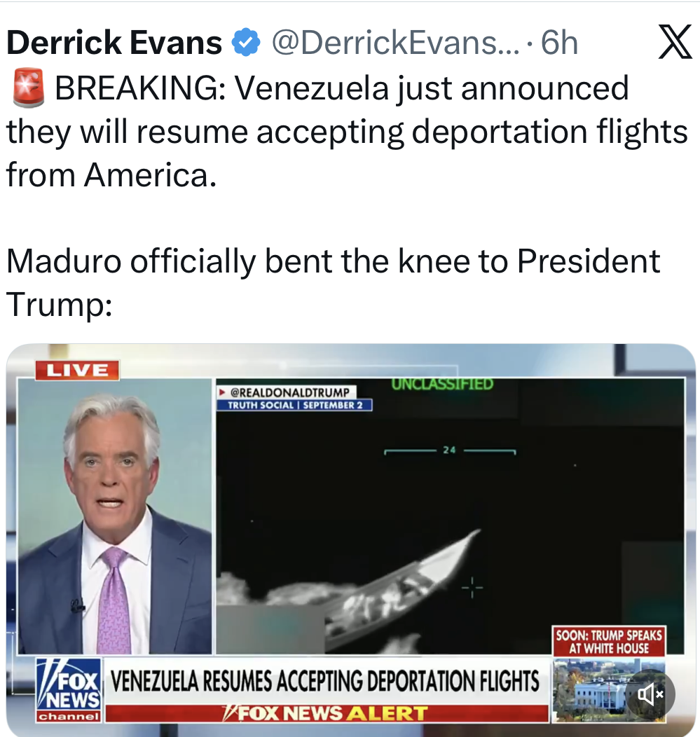Image resolution: width=700 pixels, height=737 pixels.
Task: Click the blue verified checkmark badge
Action: tap(246, 43)
